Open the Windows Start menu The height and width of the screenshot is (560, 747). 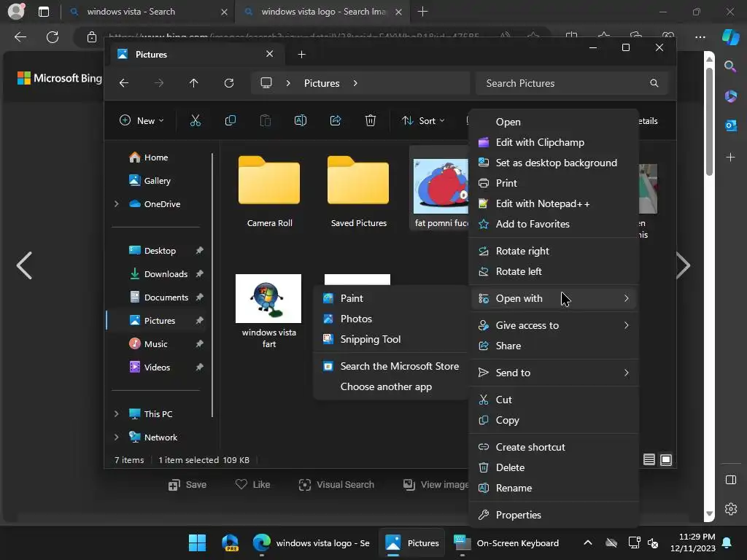pos(197,542)
